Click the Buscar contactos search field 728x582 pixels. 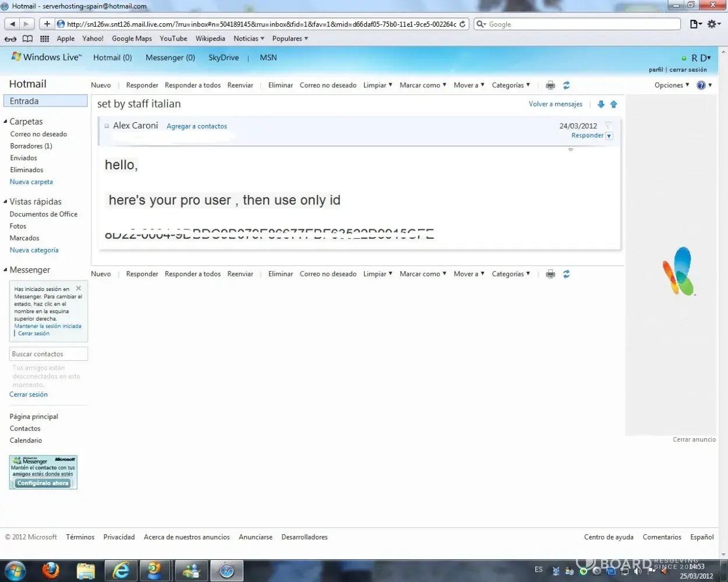(48, 354)
